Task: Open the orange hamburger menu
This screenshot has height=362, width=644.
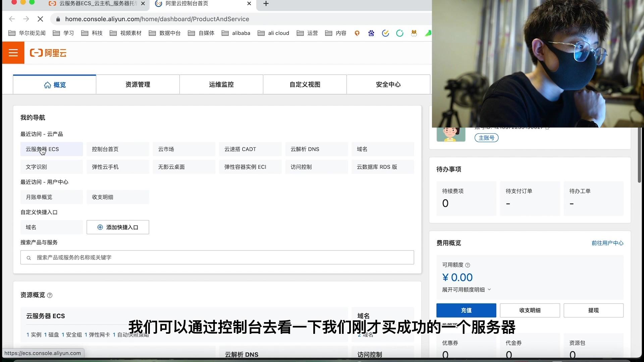Action: pos(13,53)
